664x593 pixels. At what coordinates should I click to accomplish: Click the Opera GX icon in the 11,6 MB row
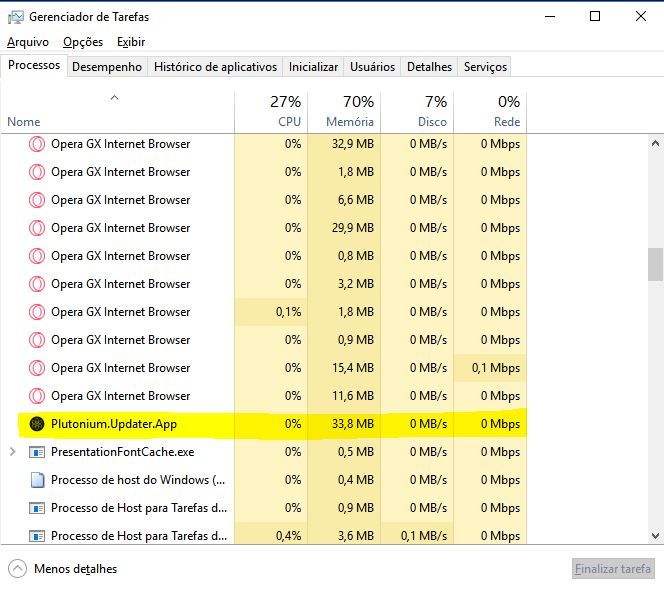click(37, 396)
